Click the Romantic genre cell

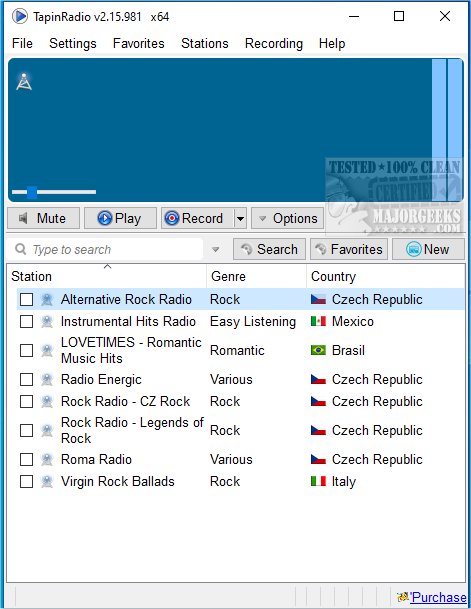pyautogui.click(x=237, y=350)
